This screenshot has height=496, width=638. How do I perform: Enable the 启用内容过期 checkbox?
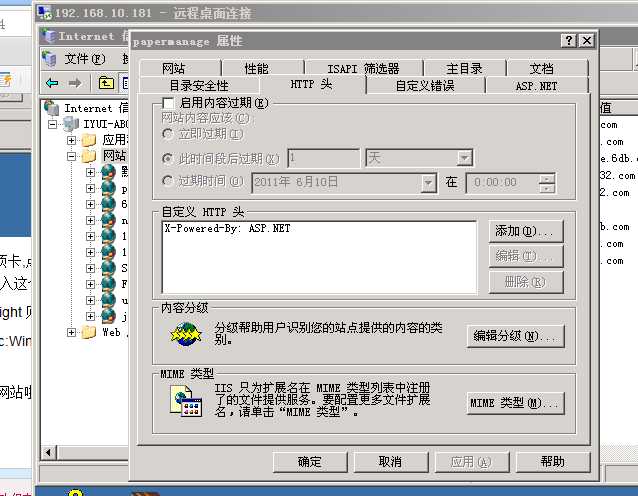tap(168, 103)
